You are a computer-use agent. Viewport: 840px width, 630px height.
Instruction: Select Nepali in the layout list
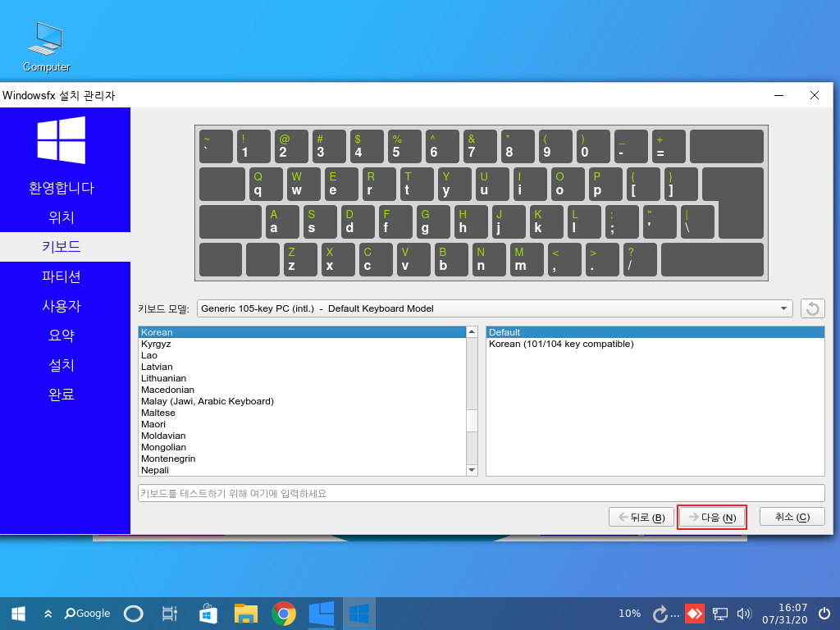click(302, 470)
